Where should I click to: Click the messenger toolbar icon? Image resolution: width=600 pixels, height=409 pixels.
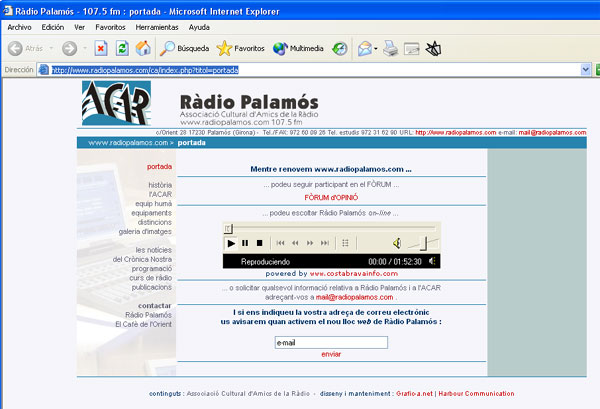(434, 49)
